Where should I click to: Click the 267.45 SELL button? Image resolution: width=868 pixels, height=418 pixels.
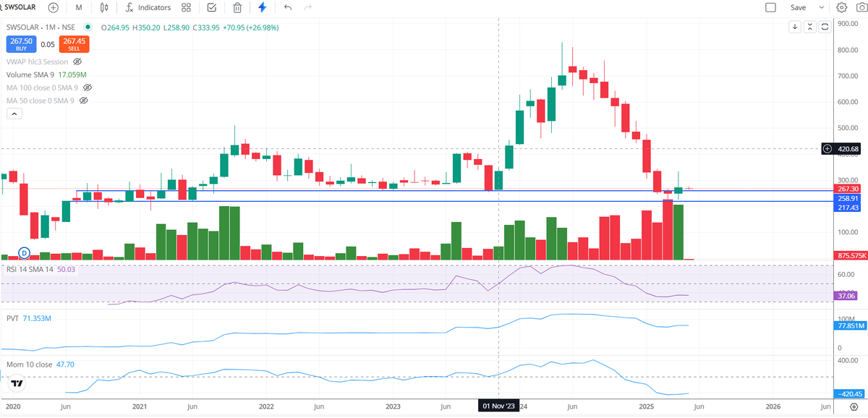[74, 45]
